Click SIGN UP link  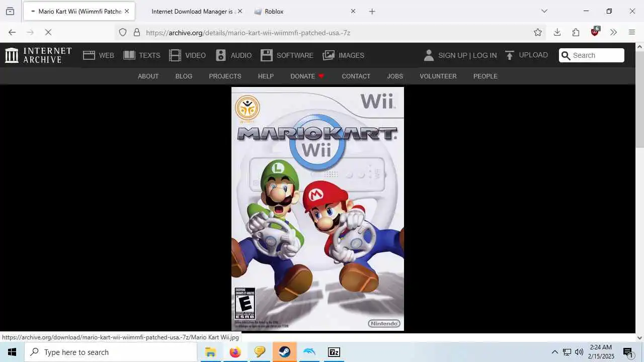point(453,55)
